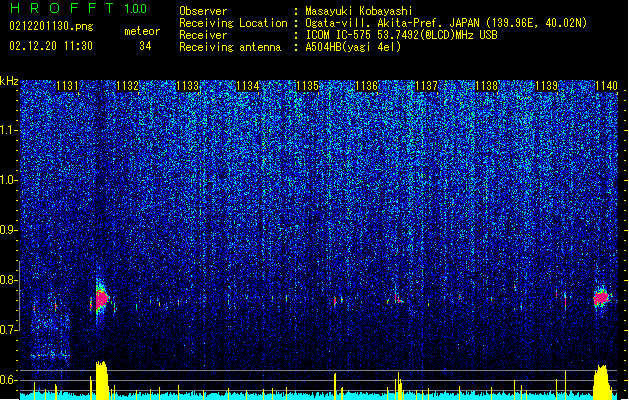Click the 1137 time marker

(x=426, y=86)
